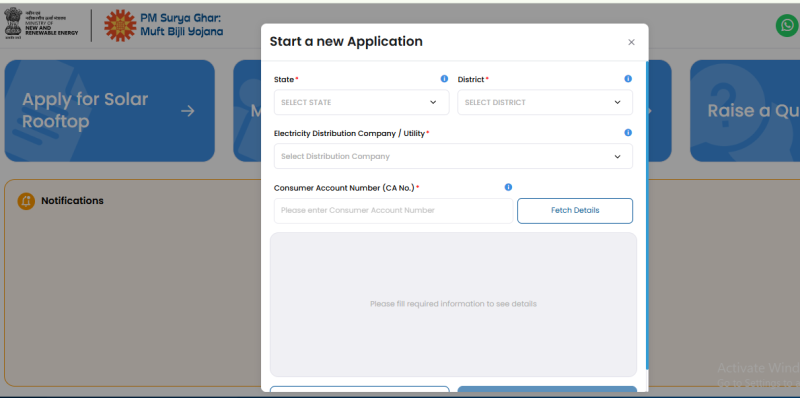Click the Start a new Application heading
Image resolution: width=800 pixels, height=398 pixels.
pos(346,41)
